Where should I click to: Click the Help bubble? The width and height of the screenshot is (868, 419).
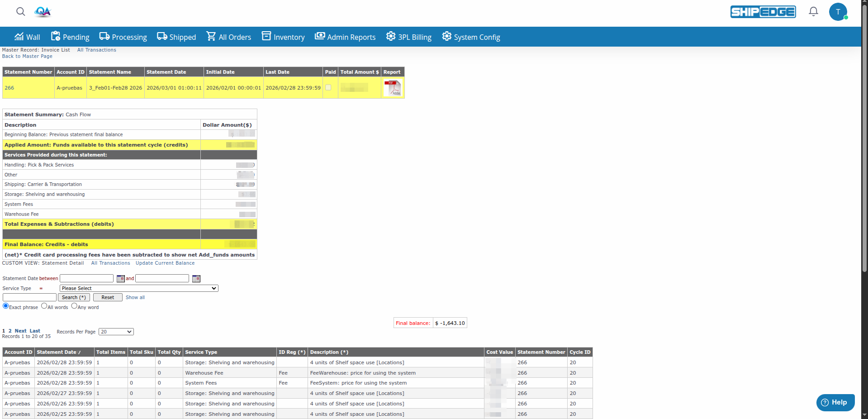click(x=835, y=402)
